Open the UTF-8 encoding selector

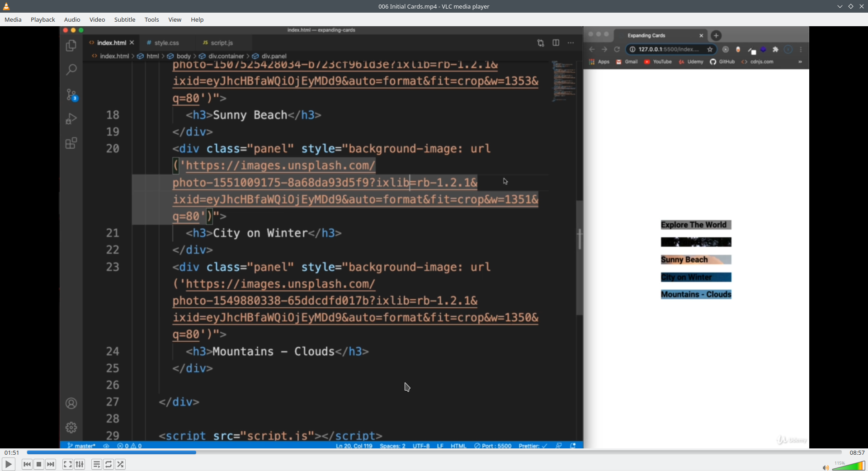(x=421, y=446)
